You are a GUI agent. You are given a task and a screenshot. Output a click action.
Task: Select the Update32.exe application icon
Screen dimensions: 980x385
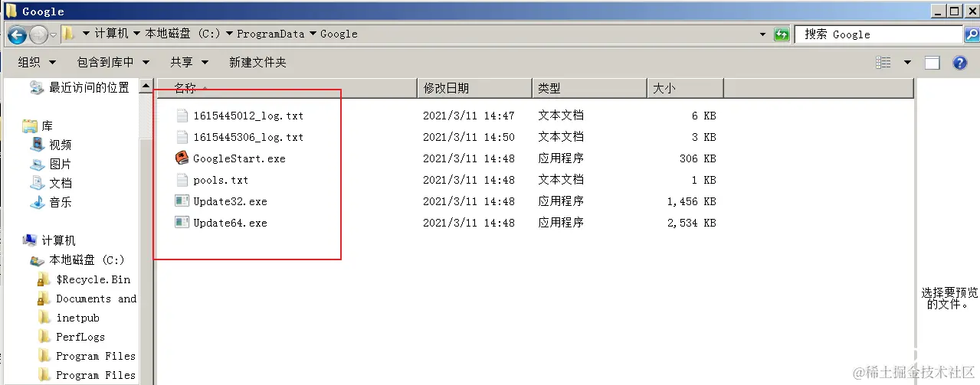pyautogui.click(x=182, y=201)
